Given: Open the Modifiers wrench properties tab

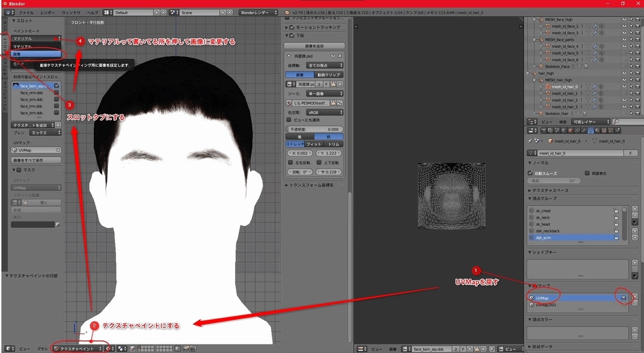Looking at the screenshot, I should pyautogui.click(x=584, y=130).
